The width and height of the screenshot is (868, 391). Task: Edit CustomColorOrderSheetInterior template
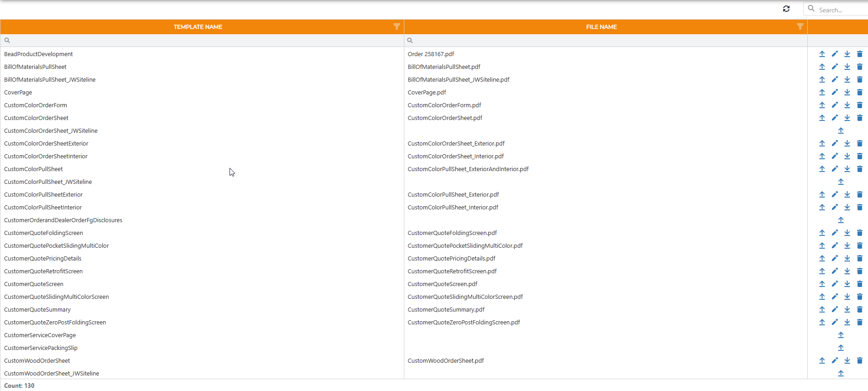(835, 156)
